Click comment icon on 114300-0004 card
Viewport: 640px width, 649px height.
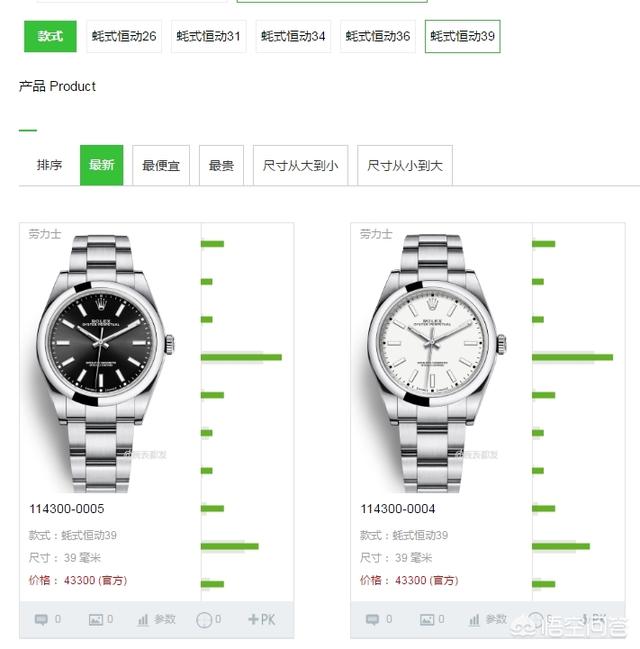point(372,619)
